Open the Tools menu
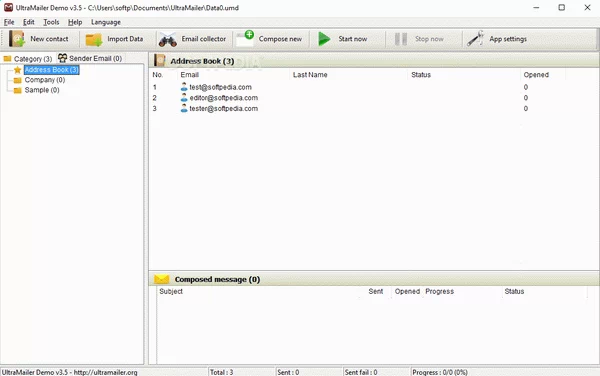Viewport: 600px width, 376px height. [x=51, y=22]
